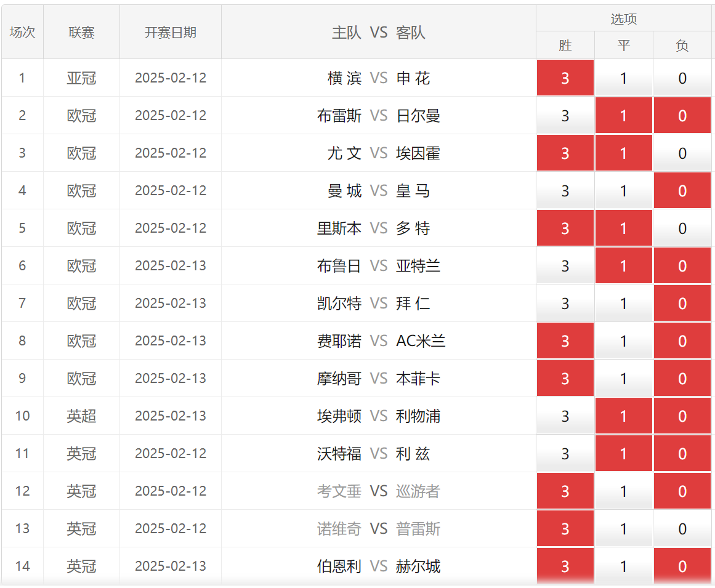Click the 考文垂 VS 巡游者 matchup text
Screen dimensions: 715x588
tap(379, 491)
